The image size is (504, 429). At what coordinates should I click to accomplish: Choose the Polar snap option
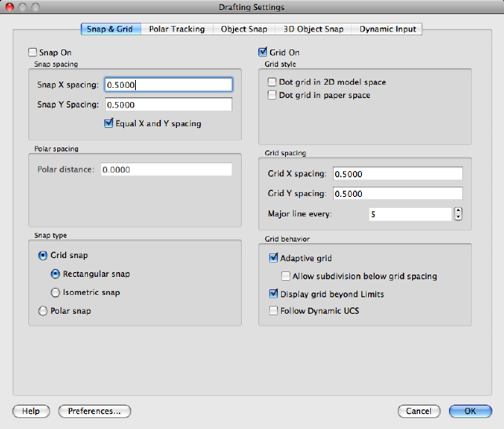tap(42, 311)
